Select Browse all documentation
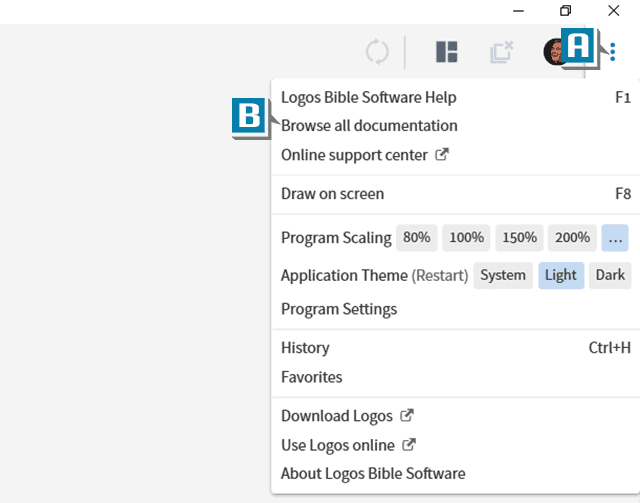 pos(456,125)
